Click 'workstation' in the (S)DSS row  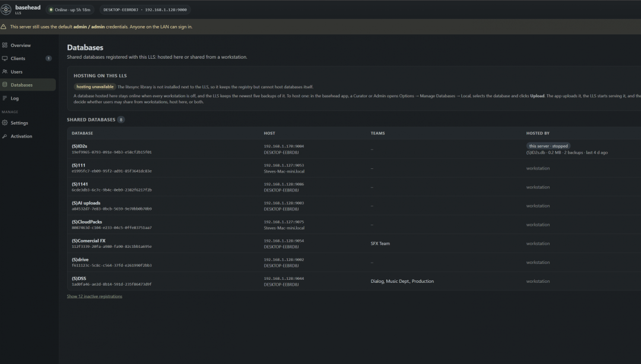point(538,281)
